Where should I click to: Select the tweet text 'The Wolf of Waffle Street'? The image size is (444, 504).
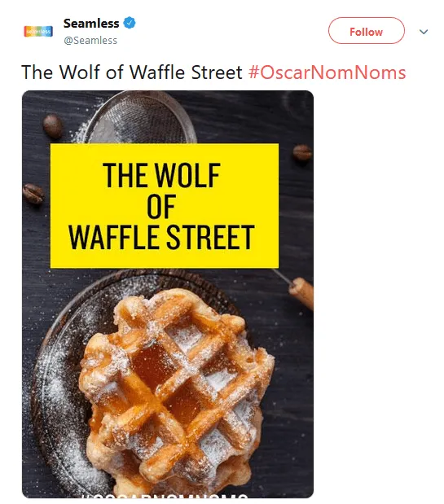tap(131, 72)
